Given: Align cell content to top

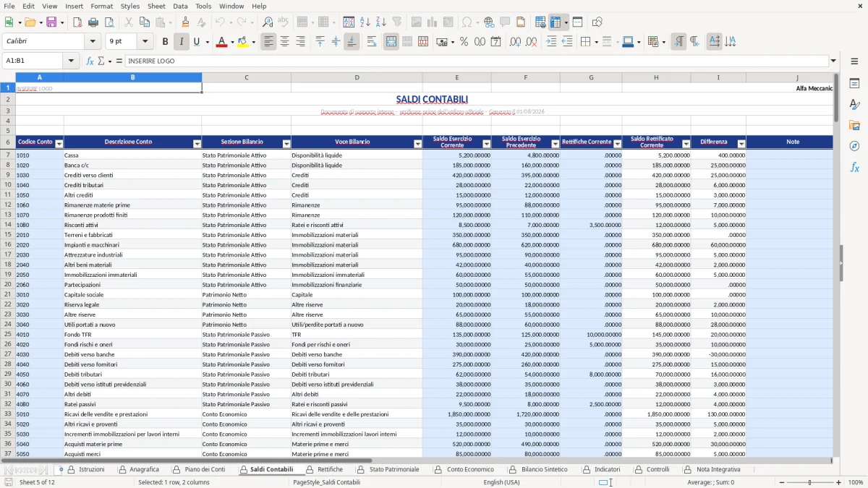Looking at the screenshot, I should tap(320, 42).
